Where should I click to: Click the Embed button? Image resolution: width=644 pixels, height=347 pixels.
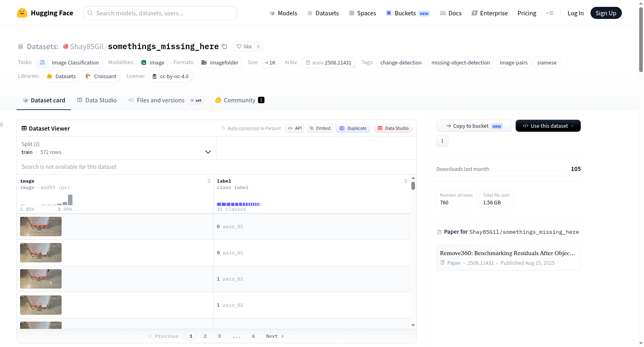pyautogui.click(x=320, y=128)
